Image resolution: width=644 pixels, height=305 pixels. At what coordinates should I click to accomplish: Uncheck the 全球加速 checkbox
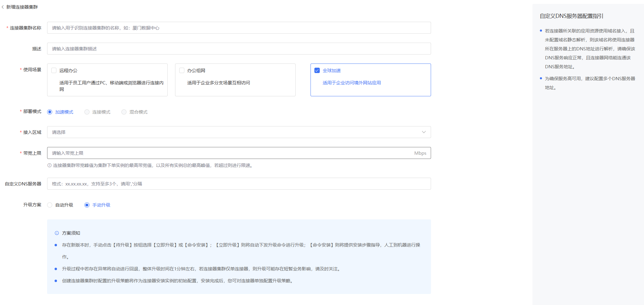[317, 70]
